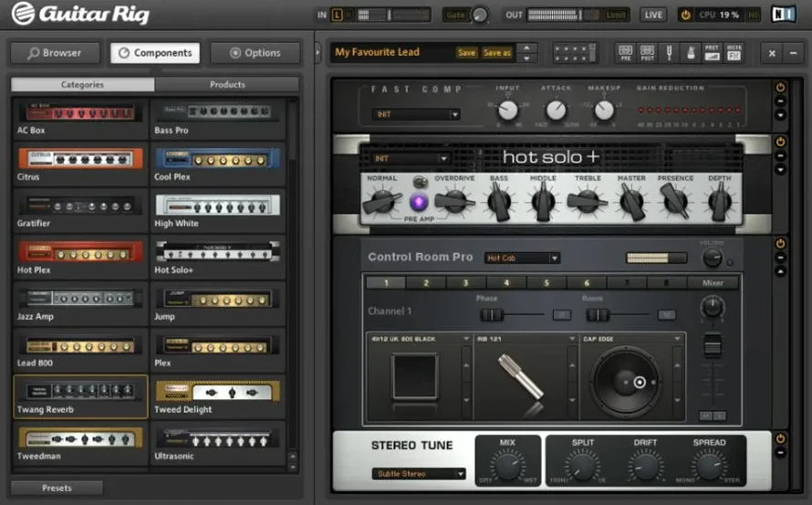Open the metronome tool icon
The image size is (812, 505).
coord(690,52)
